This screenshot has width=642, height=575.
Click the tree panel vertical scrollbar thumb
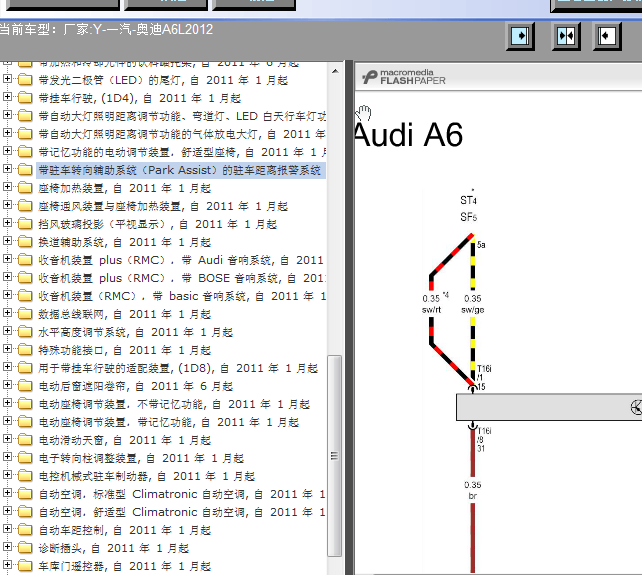[335, 456]
